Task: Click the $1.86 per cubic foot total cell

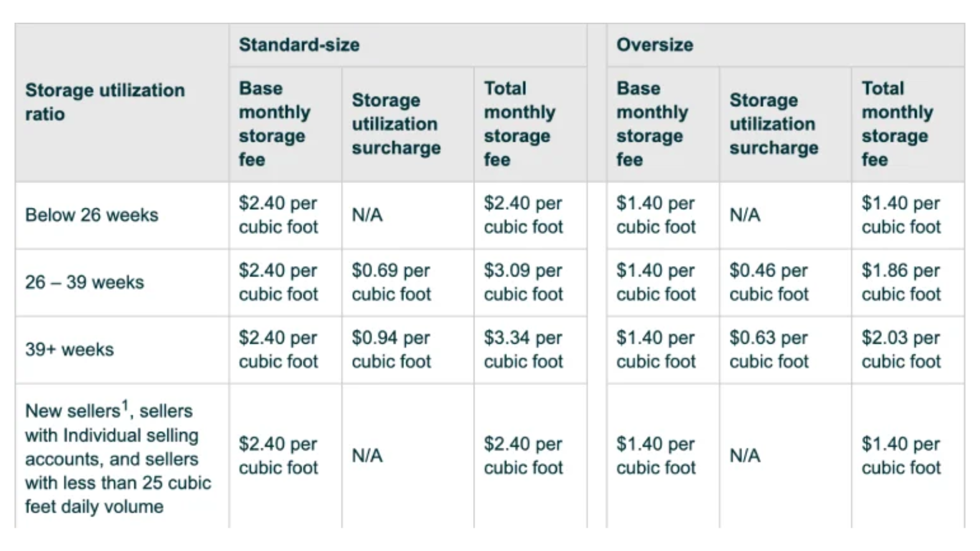Action: coord(901,282)
